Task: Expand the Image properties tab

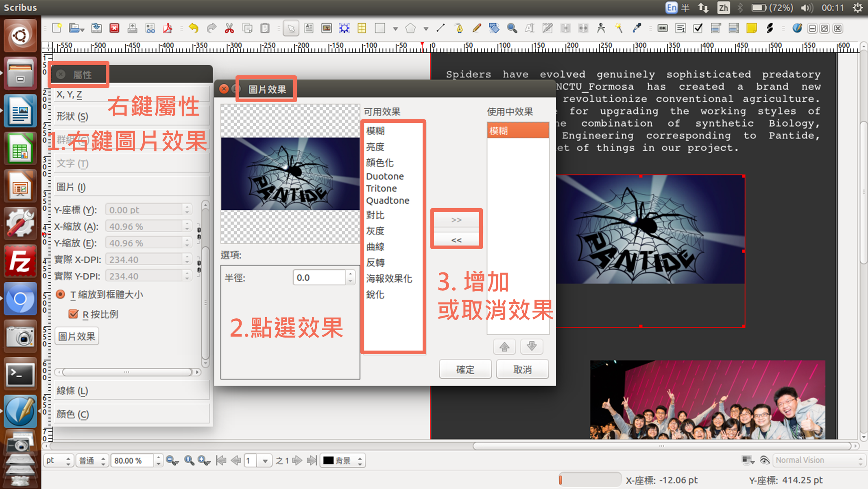Action: pos(131,187)
